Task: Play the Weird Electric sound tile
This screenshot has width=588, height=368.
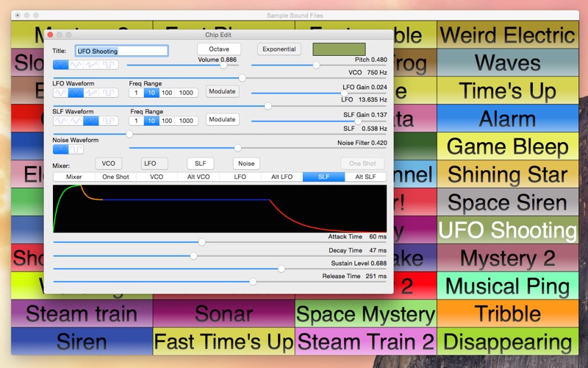Action: tap(508, 35)
